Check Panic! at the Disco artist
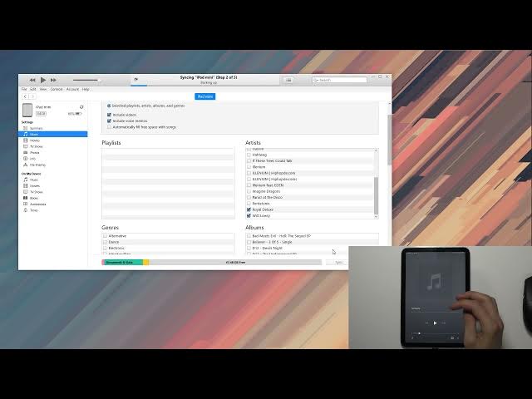 [249, 198]
